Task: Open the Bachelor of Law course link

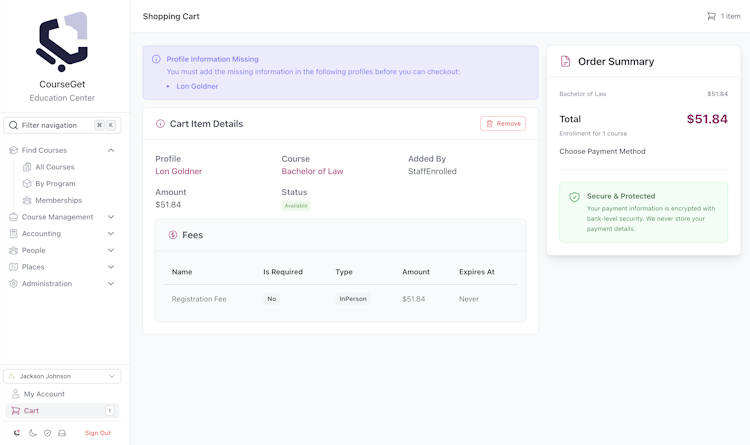Action: (312, 171)
